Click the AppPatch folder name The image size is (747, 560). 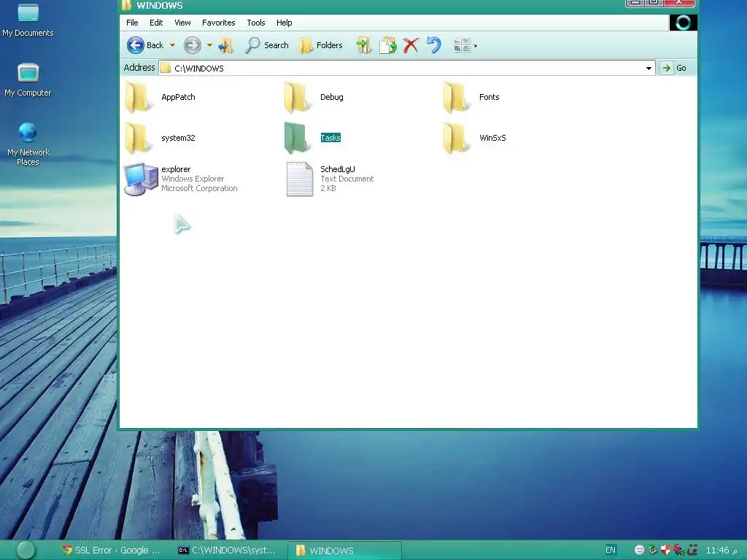pos(178,97)
